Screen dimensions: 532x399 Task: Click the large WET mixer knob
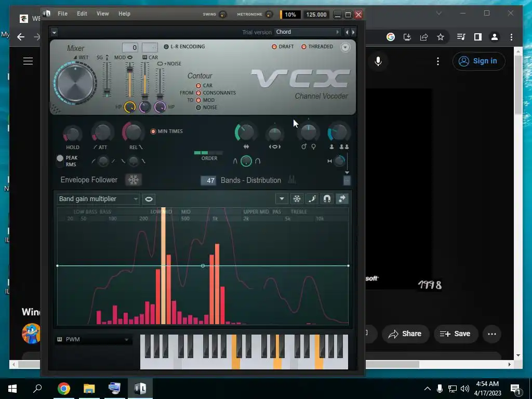[x=75, y=83]
